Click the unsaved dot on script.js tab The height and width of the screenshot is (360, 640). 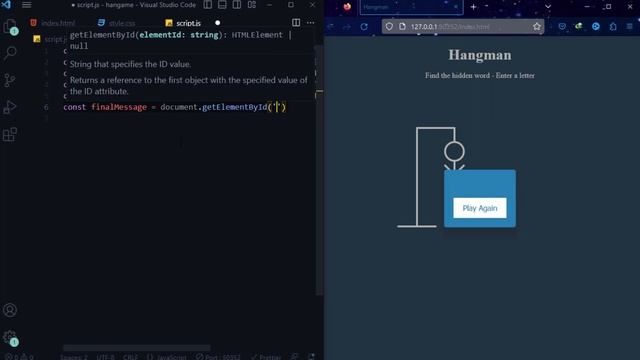[x=218, y=23]
